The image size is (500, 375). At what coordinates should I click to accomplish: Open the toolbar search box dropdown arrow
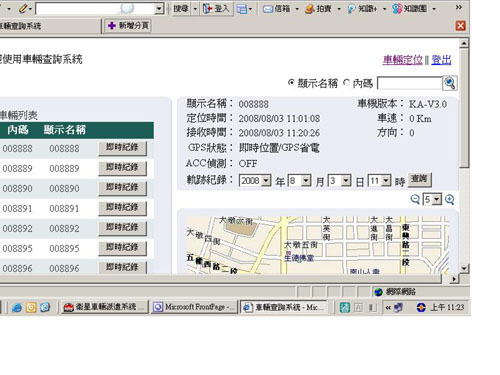160,9
